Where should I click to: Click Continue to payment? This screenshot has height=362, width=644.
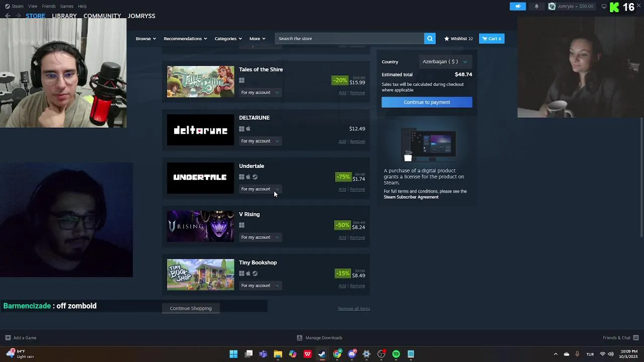427,102
